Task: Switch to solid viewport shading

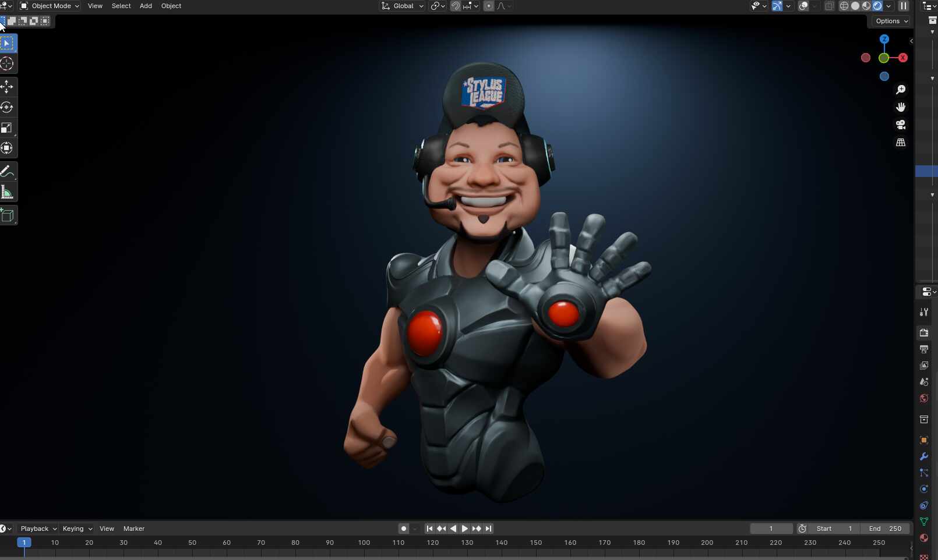Action: coord(855,6)
